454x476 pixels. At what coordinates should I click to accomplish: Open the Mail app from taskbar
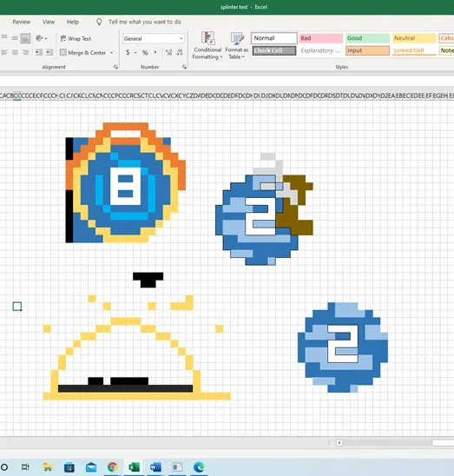(91, 467)
